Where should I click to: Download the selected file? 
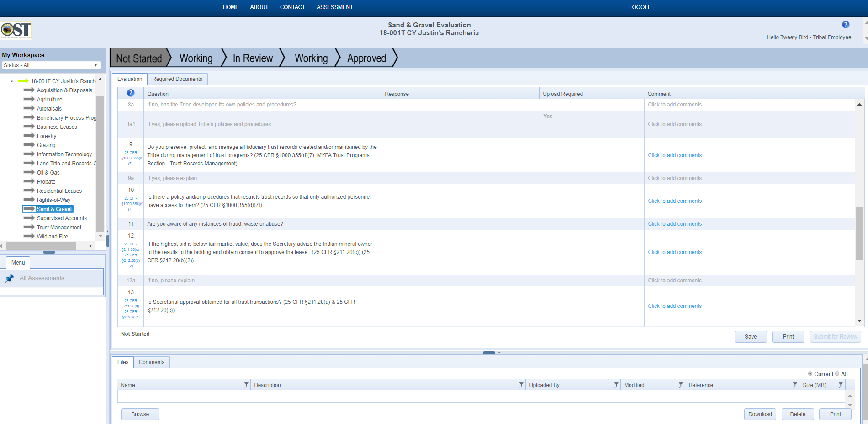click(760, 414)
